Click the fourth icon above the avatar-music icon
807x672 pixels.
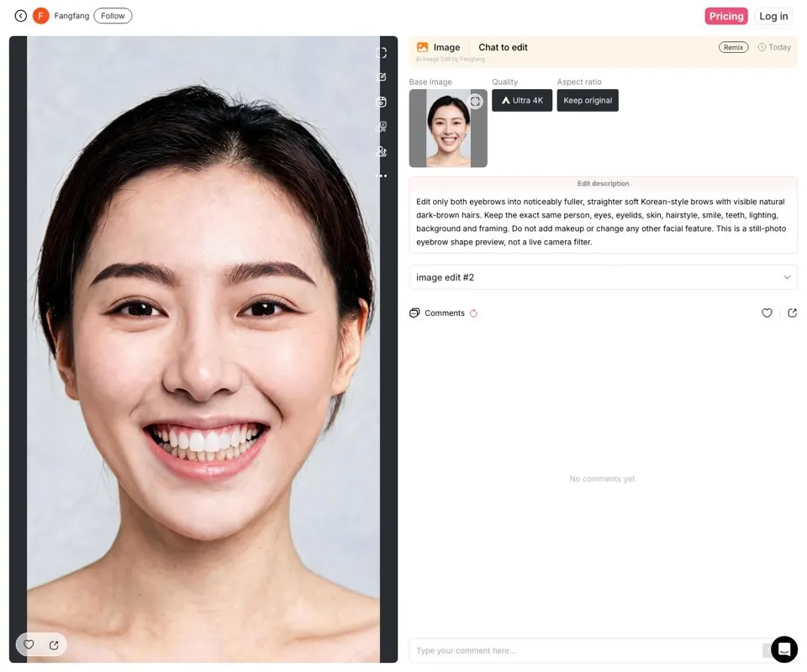click(x=382, y=127)
